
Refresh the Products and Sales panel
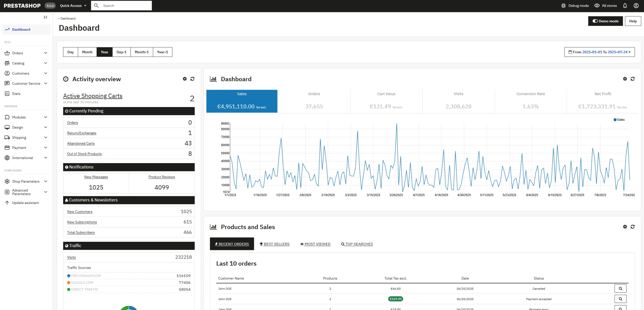633,227
